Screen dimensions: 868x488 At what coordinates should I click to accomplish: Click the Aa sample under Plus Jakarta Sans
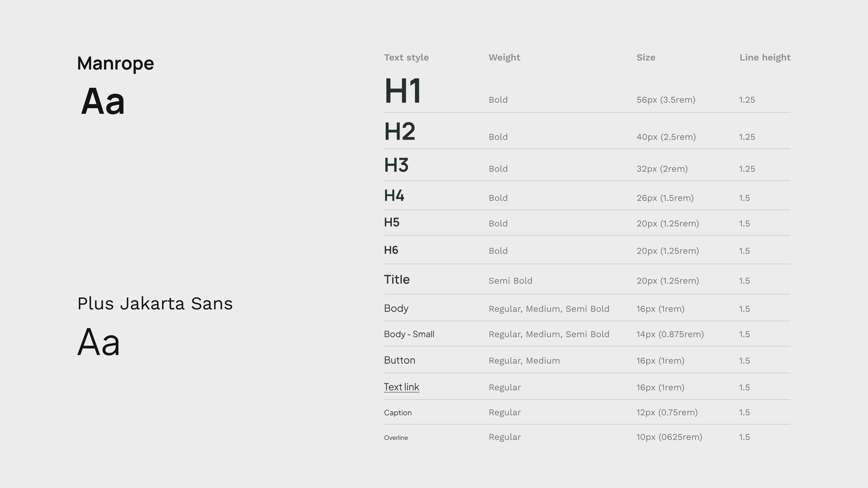click(x=99, y=342)
